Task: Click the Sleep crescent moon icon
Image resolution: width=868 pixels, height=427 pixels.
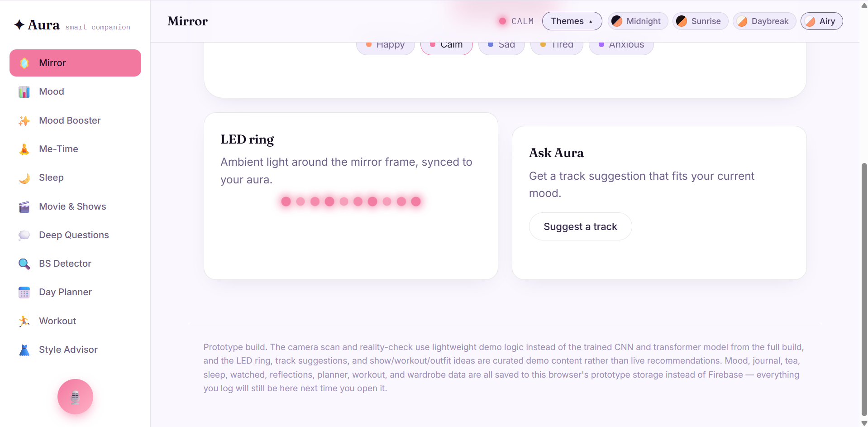Action: pyautogui.click(x=24, y=178)
